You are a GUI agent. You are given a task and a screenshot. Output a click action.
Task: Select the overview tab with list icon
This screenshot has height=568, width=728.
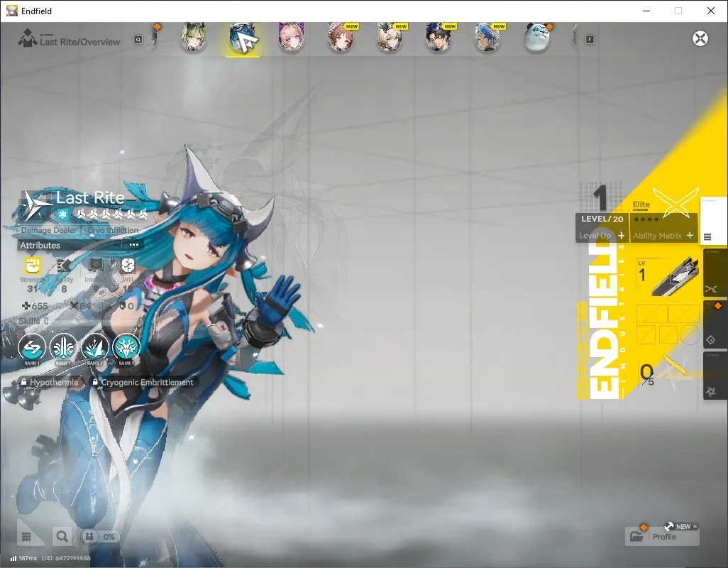click(714, 221)
